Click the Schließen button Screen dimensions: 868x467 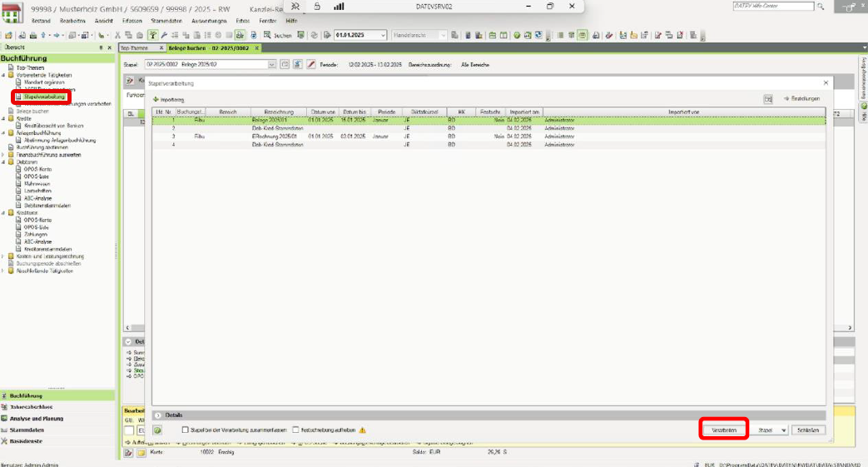pyautogui.click(x=808, y=430)
